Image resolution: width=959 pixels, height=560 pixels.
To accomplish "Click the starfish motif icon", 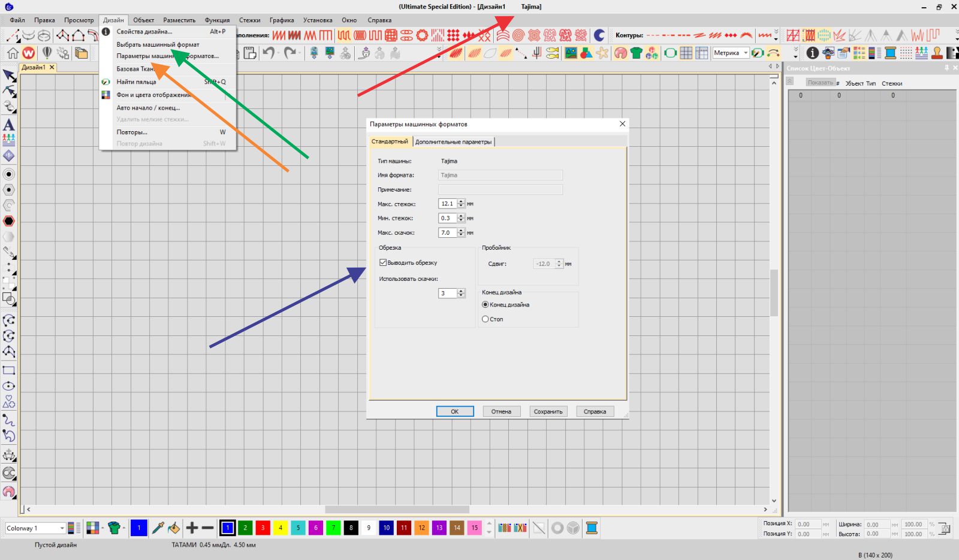I will (602, 53).
